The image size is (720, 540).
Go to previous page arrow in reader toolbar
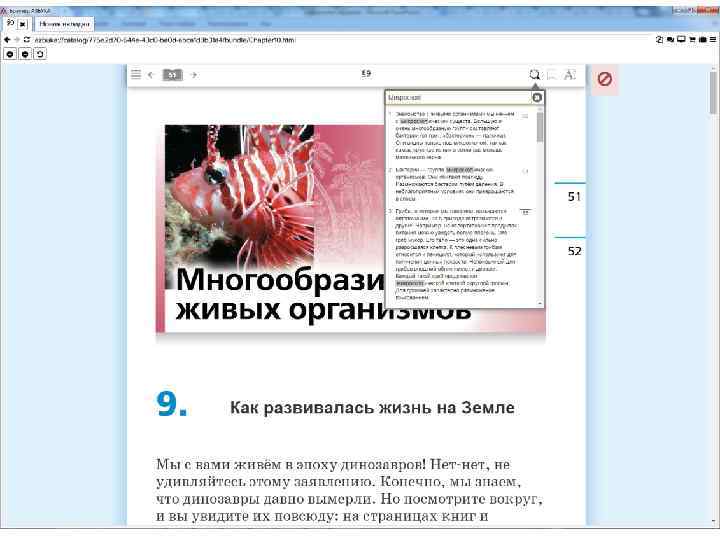tap(151, 75)
